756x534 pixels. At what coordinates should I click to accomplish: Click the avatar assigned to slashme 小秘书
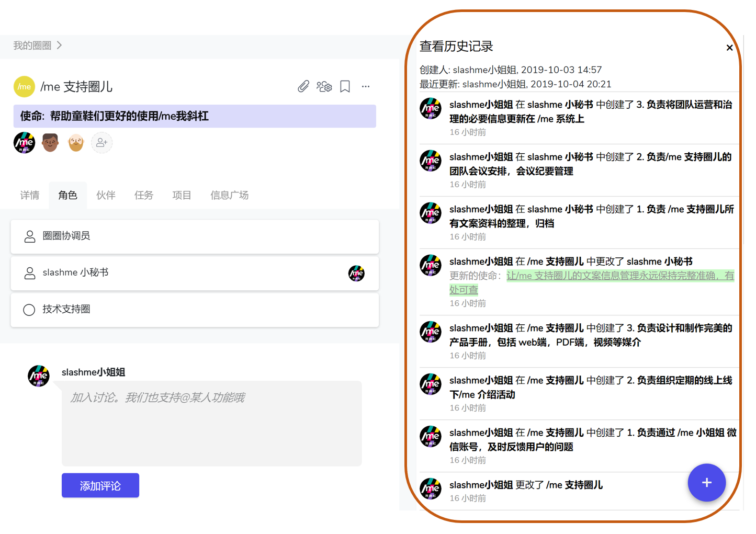(356, 273)
